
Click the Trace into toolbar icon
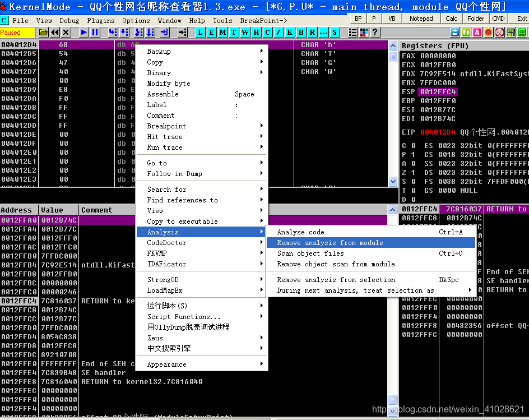(x=138, y=33)
